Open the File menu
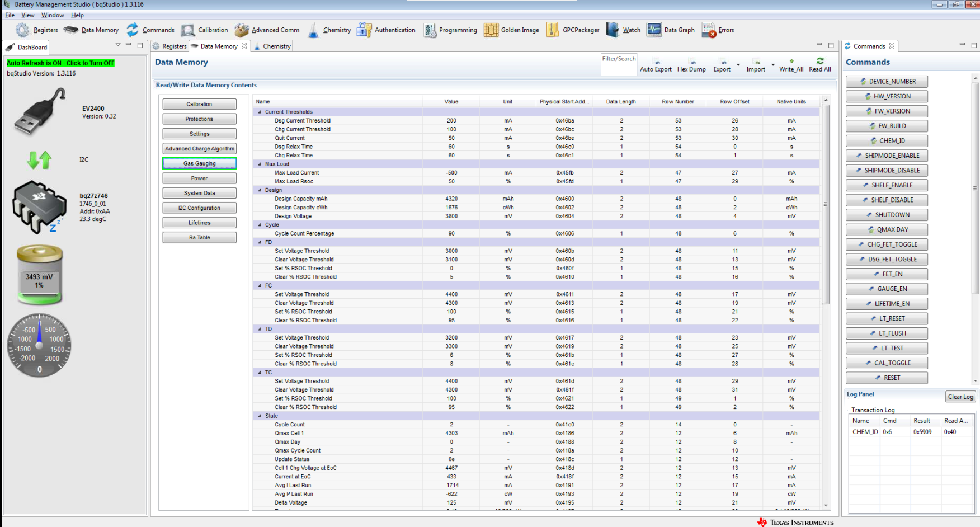 coord(10,15)
